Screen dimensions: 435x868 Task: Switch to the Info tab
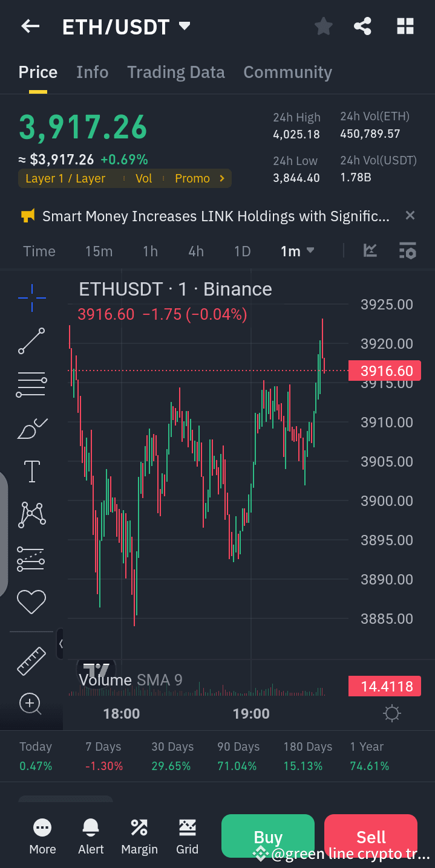pos(92,72)
